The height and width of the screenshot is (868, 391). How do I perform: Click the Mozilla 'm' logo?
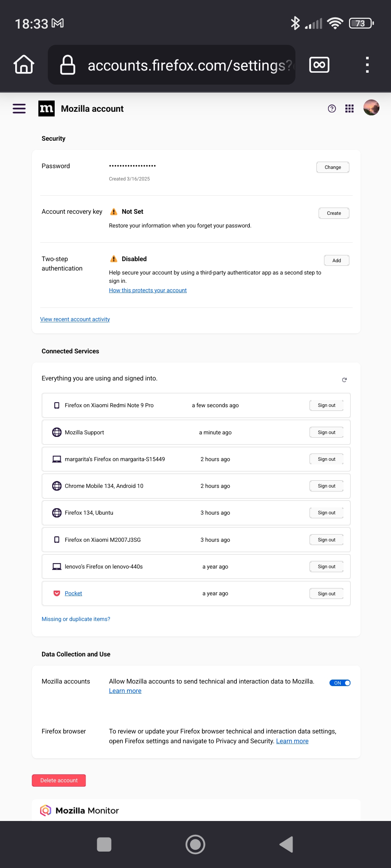(46, 109)
